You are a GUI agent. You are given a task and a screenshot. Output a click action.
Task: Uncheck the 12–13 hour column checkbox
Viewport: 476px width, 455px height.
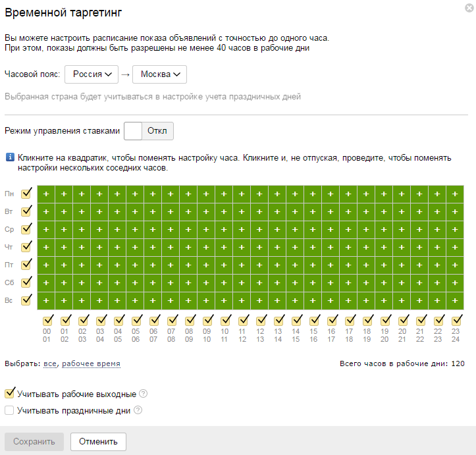click(x=261, y=321)
